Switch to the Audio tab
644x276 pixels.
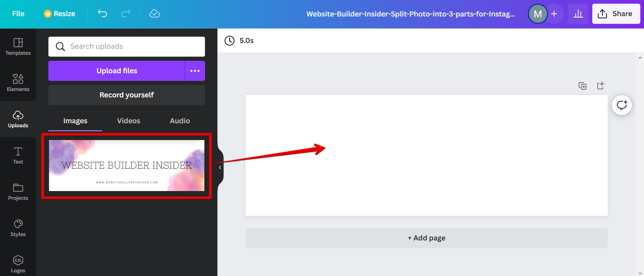[180, 121]
